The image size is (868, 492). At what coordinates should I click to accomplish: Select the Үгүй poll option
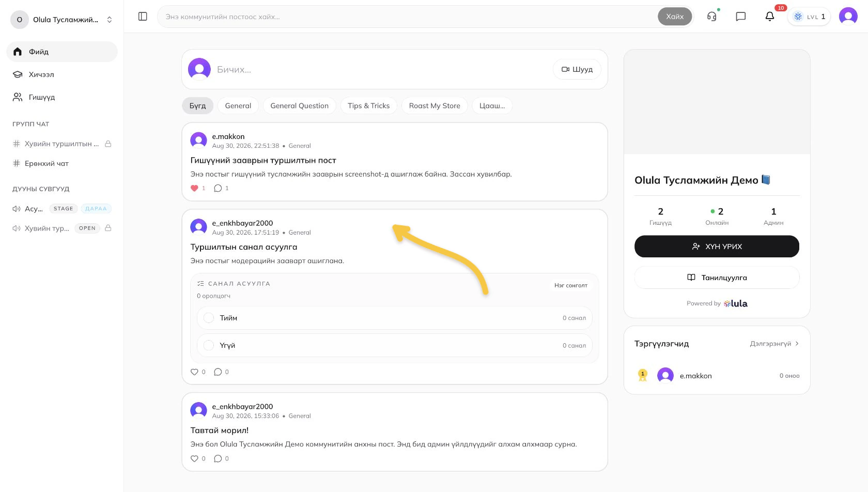click(x=395, y=345)
